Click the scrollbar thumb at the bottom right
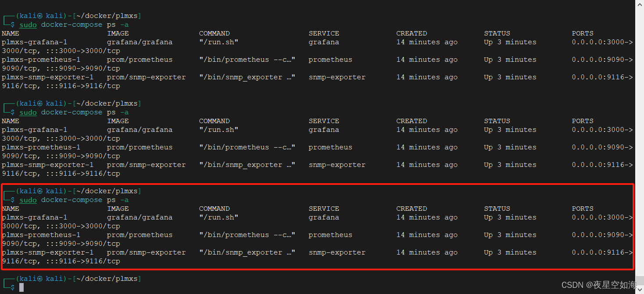644x294 pixels. pyautogui.click(x=640, y=280)
